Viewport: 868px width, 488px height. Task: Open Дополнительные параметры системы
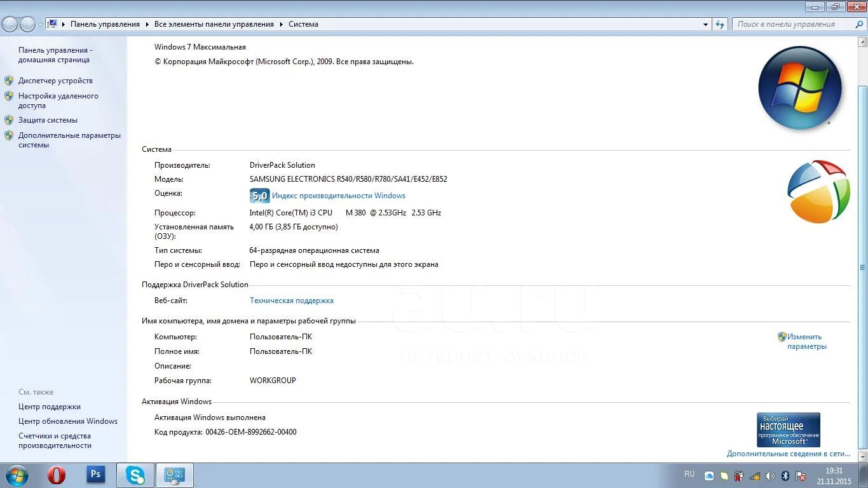(x=69, y=140)
